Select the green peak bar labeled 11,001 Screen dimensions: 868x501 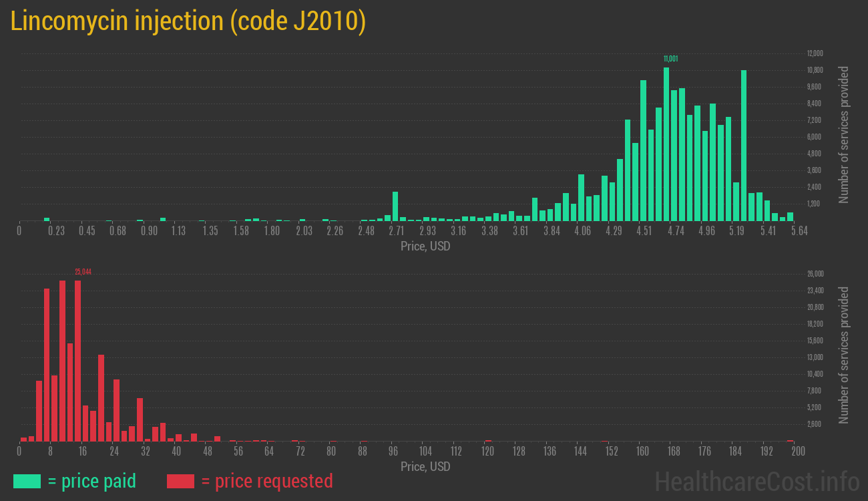pos(666,144)
